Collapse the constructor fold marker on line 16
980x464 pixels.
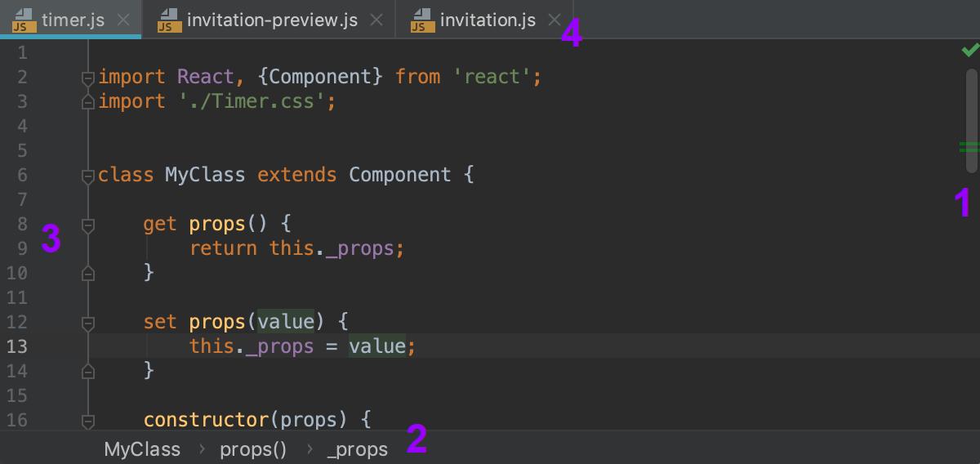88,421
